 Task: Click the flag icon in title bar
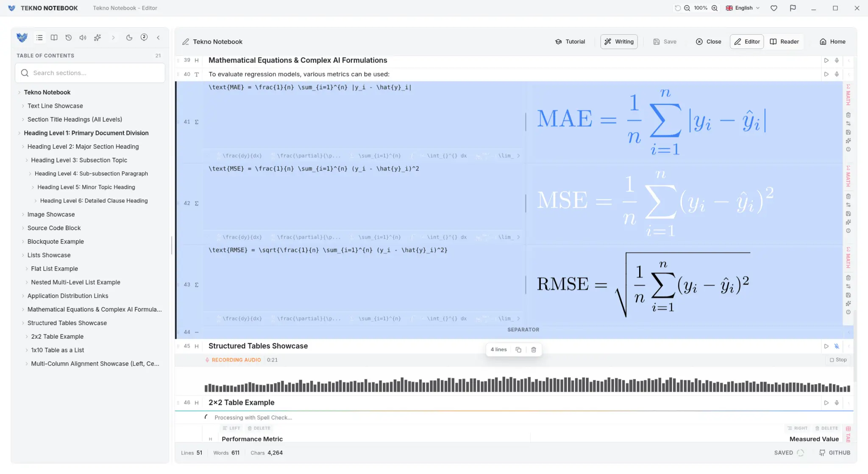tap(793, 8)
